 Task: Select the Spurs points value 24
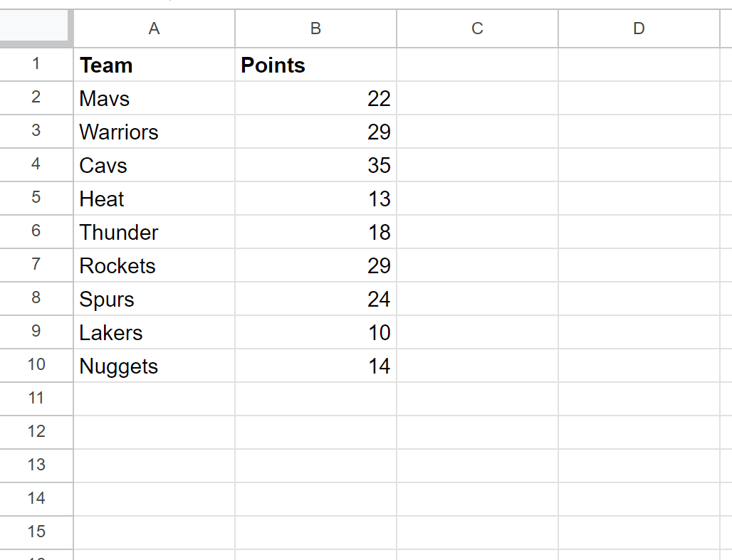click(315, 299)
